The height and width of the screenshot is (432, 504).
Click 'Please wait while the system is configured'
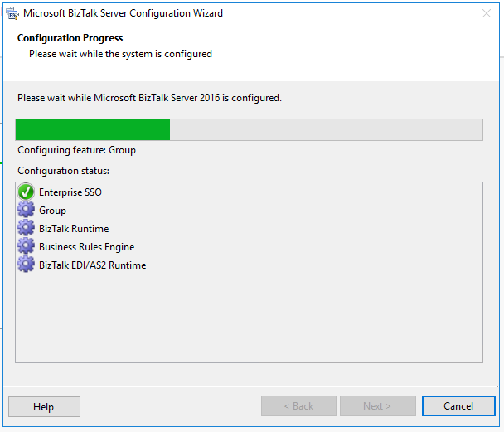click(120, 54)
